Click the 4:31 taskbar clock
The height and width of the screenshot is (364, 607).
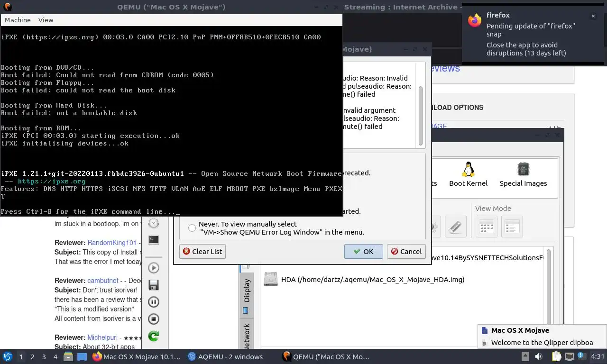[x=598, y=356]
